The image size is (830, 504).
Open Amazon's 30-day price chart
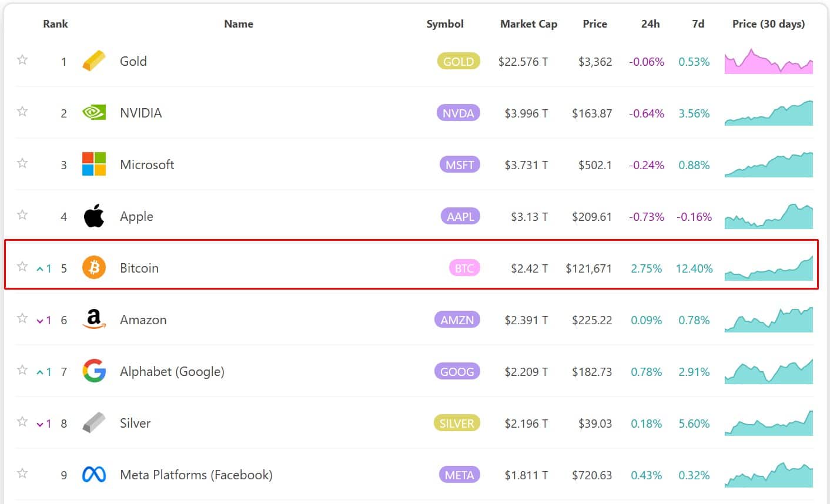769,320
